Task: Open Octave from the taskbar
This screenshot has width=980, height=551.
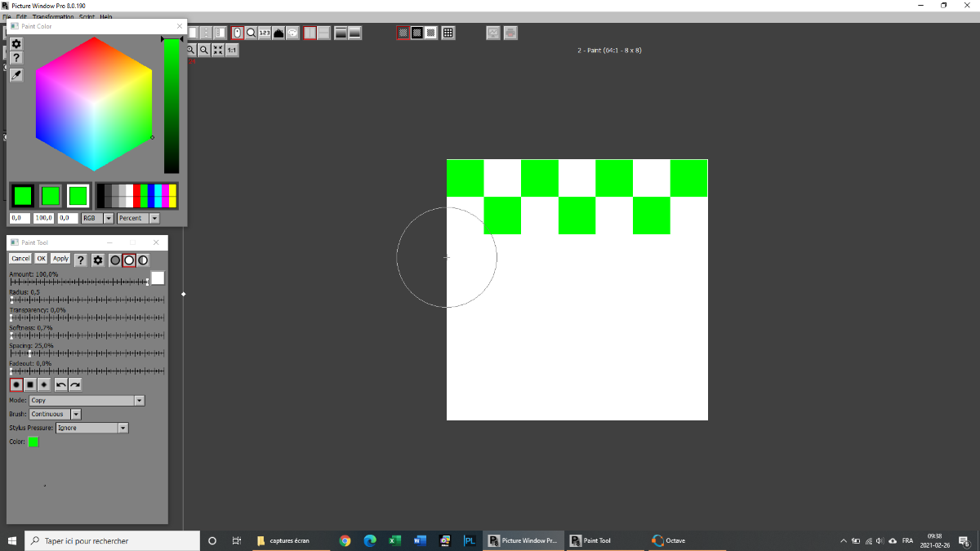Action: pyautogui.click(x=669, y=540)
